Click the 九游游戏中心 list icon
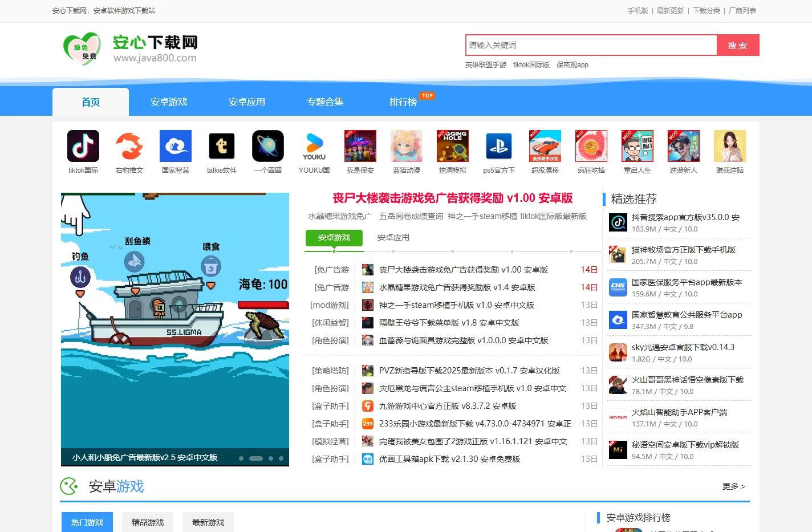The height and width of the screenshot is (532, 812). (x=368, y=406)
